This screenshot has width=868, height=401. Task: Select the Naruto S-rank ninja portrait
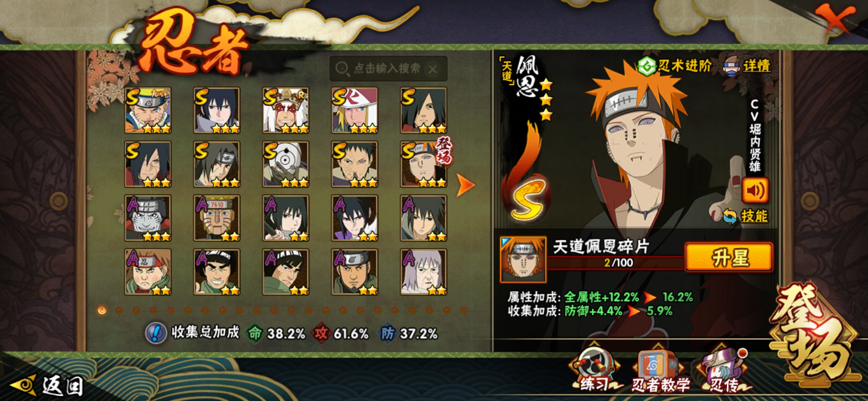coord(148,110)
